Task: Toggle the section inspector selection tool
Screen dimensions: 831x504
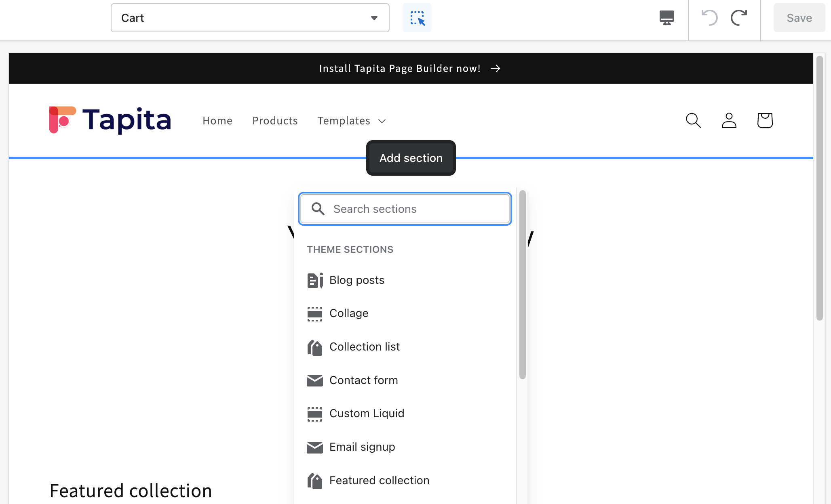Action: (x=417, y=18)
